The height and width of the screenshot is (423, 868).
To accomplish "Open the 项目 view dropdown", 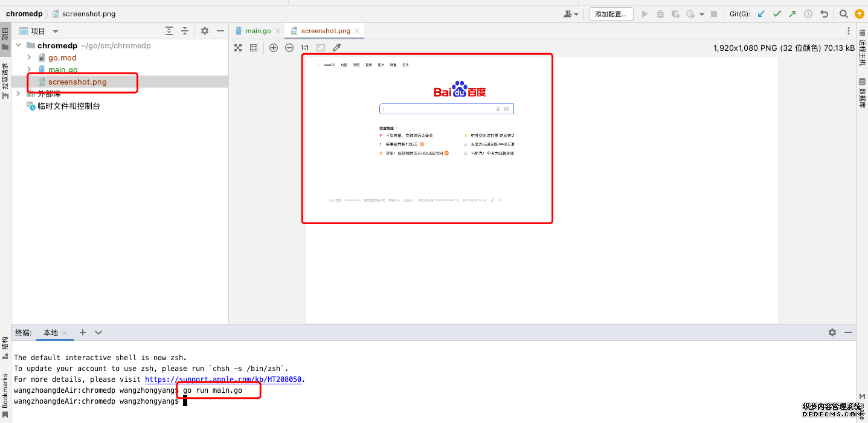I will click(x=56, y=31).
